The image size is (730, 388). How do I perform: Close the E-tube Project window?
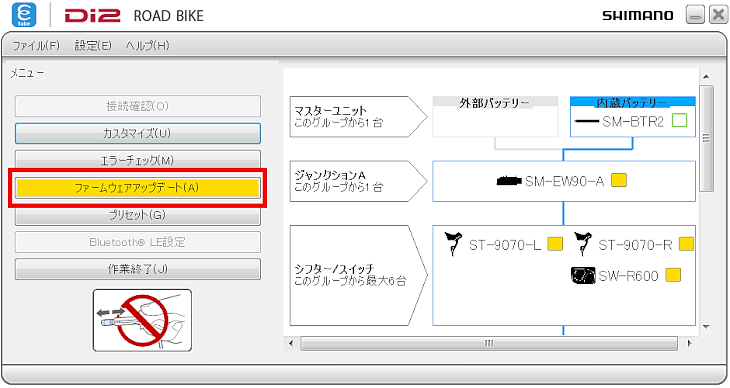[x=718, y=15]
